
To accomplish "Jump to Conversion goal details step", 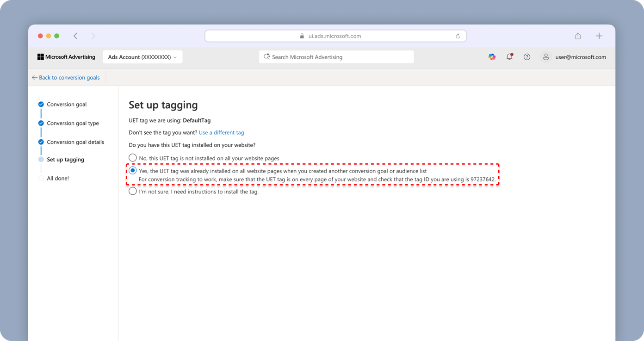I will (x=75, y=142).
